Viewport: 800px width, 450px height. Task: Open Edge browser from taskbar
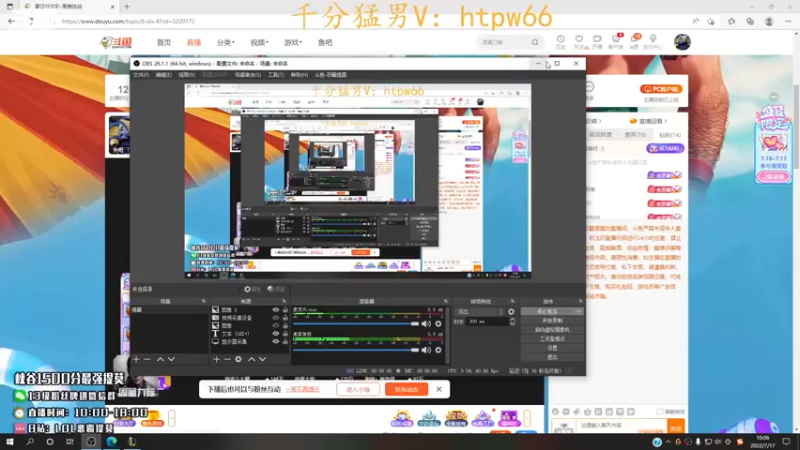[111, 442]
